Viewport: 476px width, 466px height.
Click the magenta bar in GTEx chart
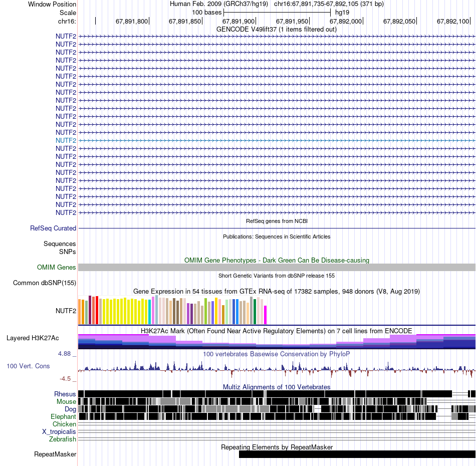266,315
